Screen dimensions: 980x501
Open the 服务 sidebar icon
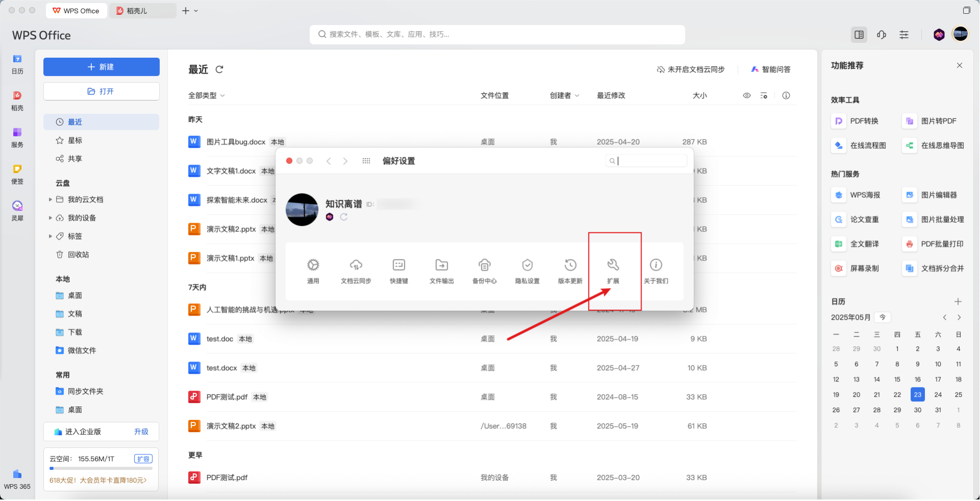coord(17,138)
